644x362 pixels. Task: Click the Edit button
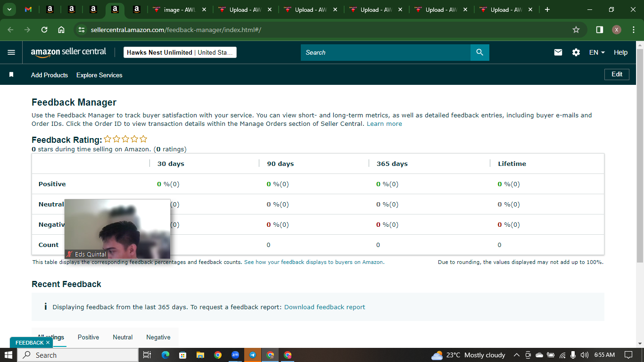tap(617, 74)
